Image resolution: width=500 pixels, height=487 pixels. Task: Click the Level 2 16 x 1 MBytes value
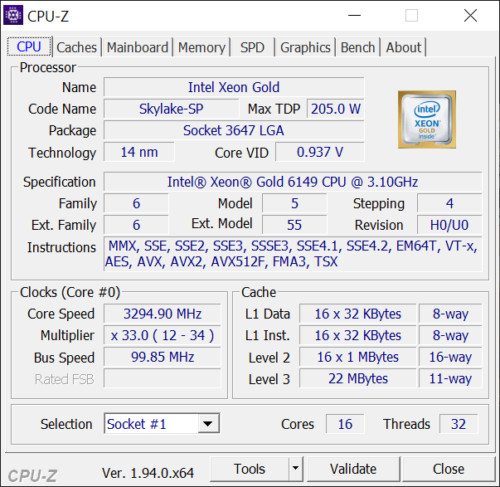pos(358,357)
